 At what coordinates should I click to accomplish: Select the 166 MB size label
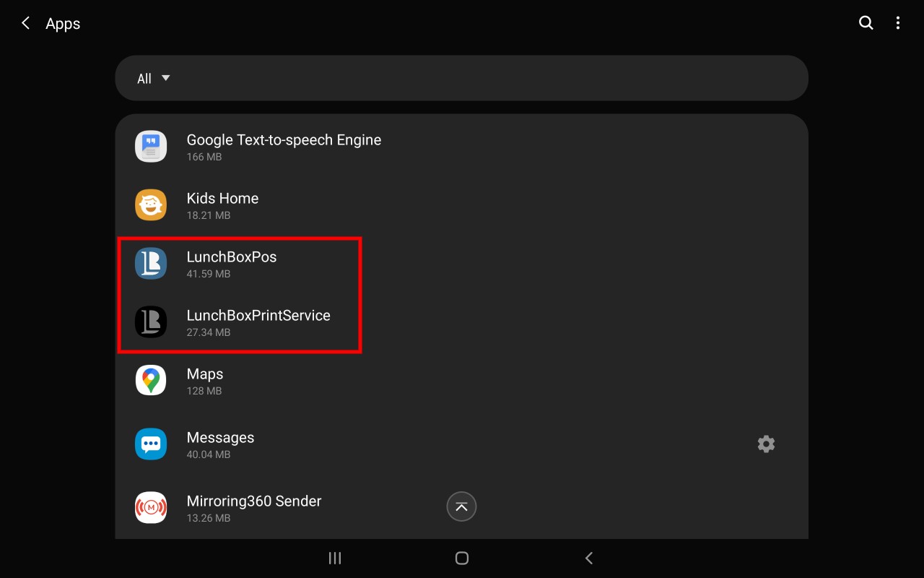204,157
